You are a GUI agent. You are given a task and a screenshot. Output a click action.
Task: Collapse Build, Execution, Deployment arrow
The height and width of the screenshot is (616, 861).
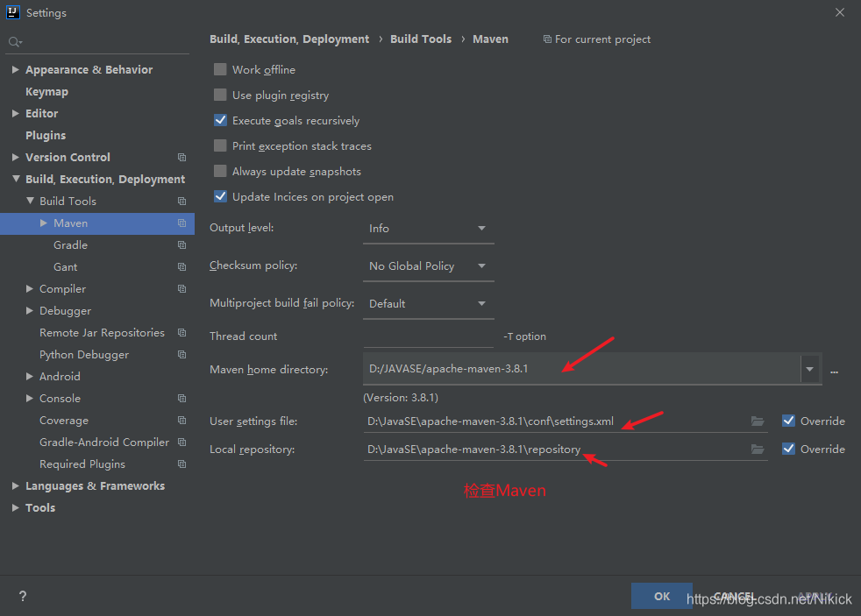[x=16, y=179]
